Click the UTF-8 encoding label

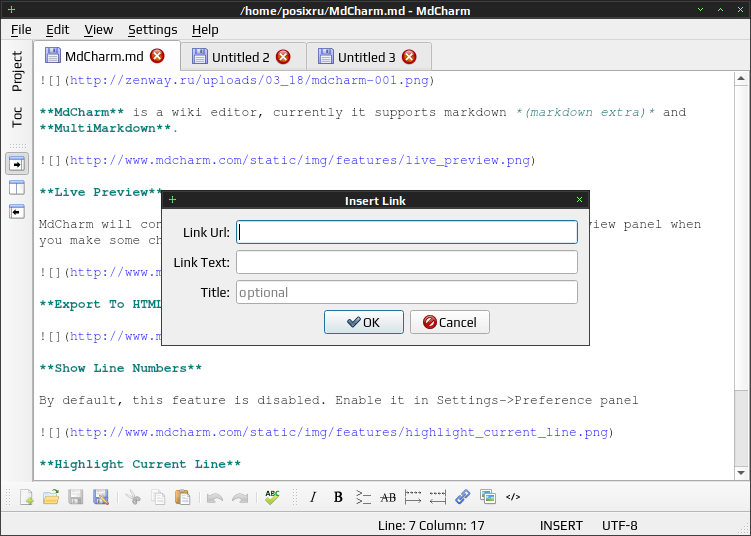coord(619,525)
